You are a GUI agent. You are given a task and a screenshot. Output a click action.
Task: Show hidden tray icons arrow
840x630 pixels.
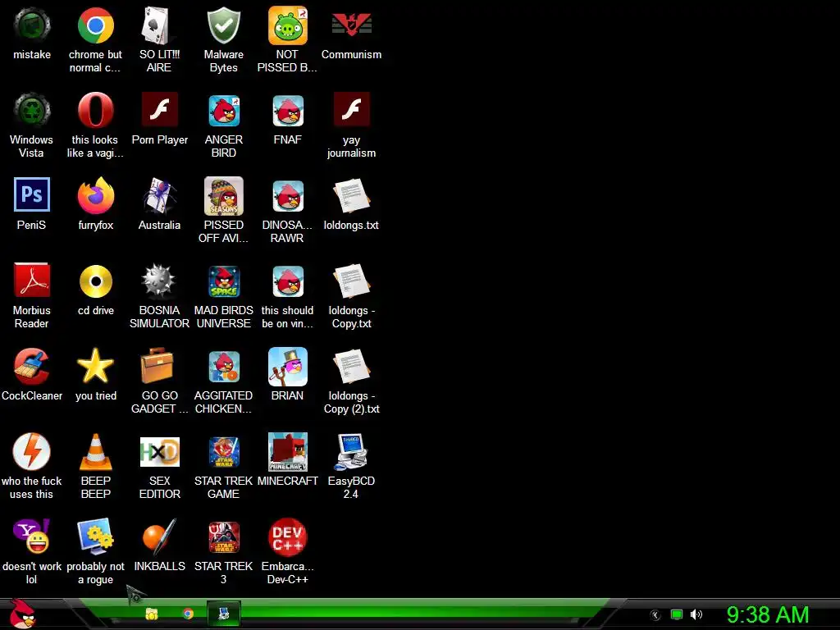(x=655, y=615)
